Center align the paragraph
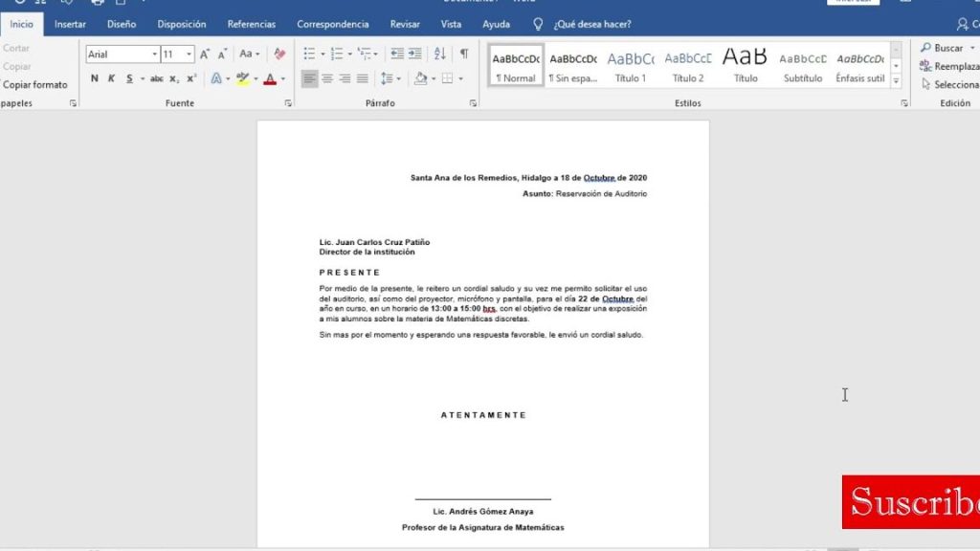 coord(327,78)
